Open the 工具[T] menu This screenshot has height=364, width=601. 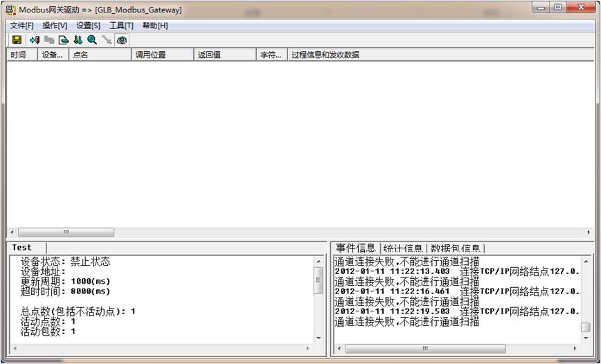[121, 26]
